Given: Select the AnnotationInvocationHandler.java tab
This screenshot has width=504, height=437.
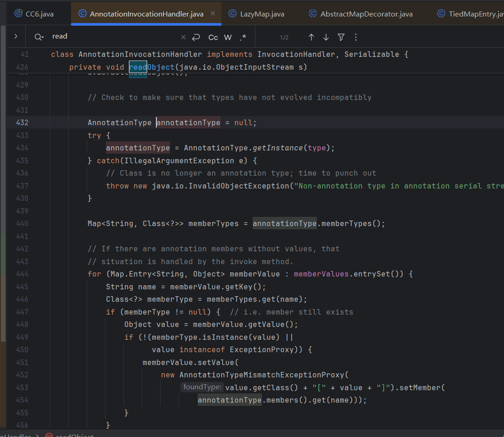Looking at the screenshot, I should pos(146,14).
